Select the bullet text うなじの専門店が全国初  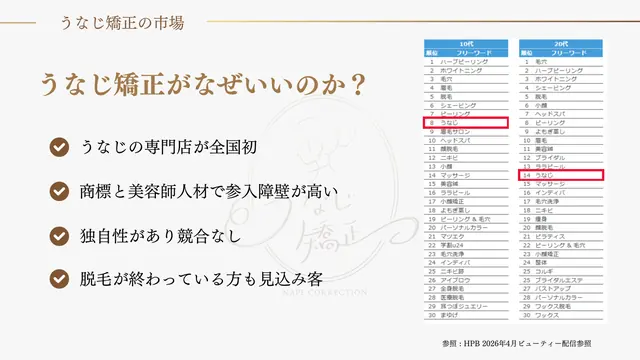(169, 147)
